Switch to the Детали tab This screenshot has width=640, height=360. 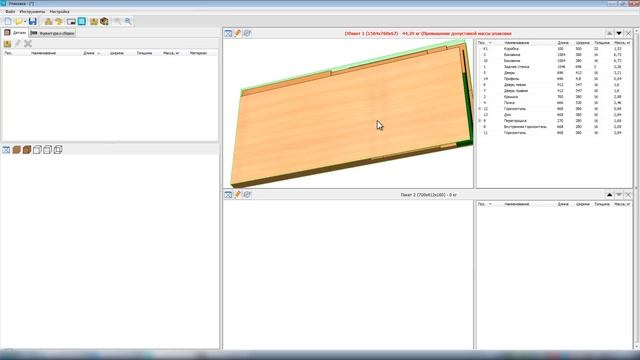pyautogui.click(x=15, y=33)
